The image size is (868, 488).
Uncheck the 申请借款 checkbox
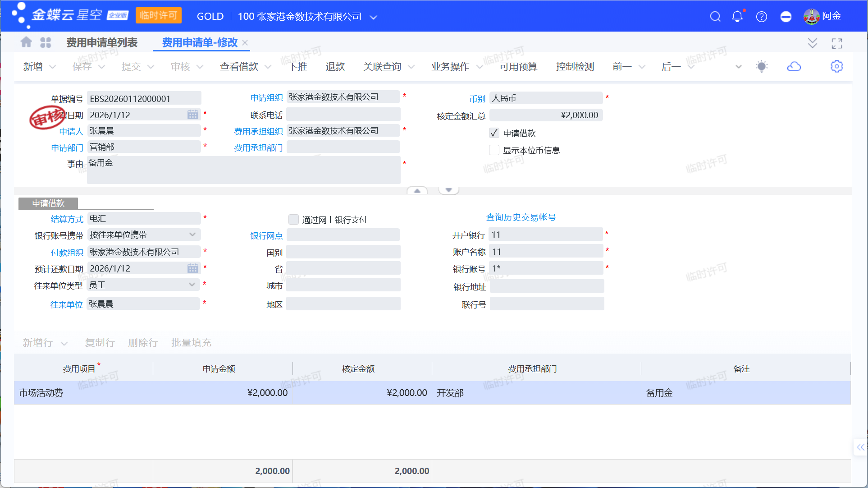pos(494,133)
